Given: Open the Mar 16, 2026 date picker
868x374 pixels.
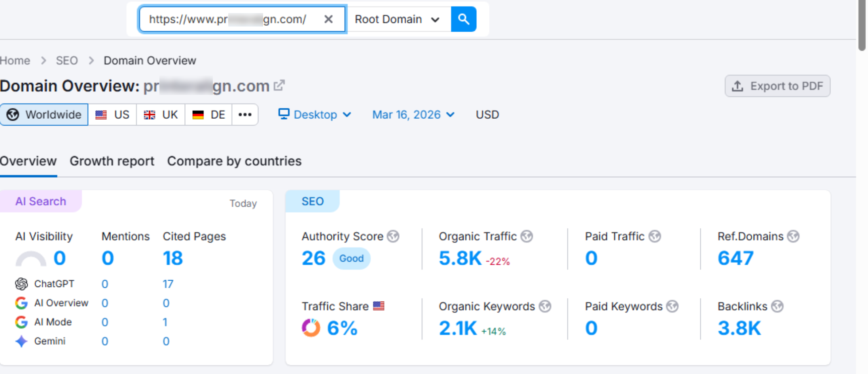Looking at the screenshot, I should 413,114.
